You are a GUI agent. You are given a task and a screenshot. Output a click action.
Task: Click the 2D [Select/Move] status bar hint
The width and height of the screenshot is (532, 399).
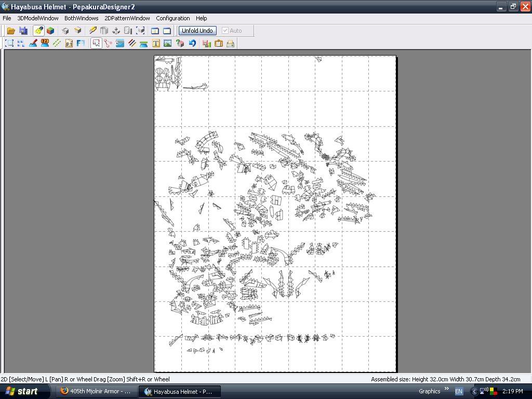pos(85,379)
